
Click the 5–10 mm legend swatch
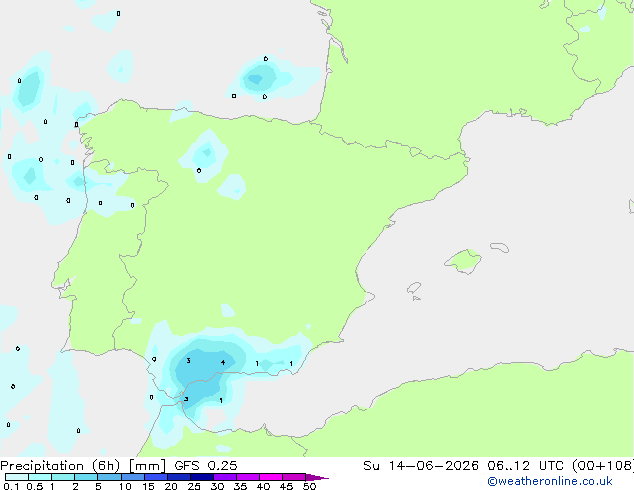pos(109,477)
